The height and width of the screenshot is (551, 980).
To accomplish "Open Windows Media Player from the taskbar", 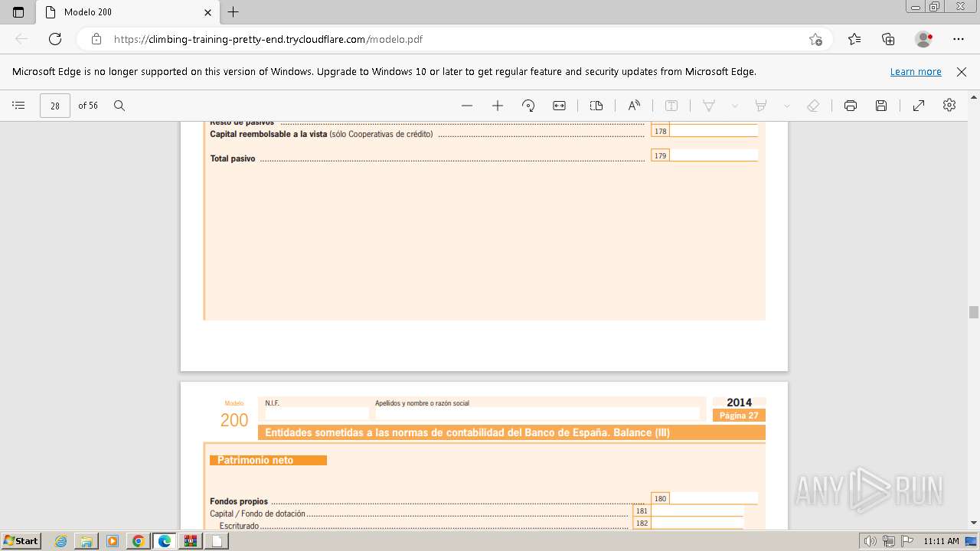I will click(x=113, y=541).
